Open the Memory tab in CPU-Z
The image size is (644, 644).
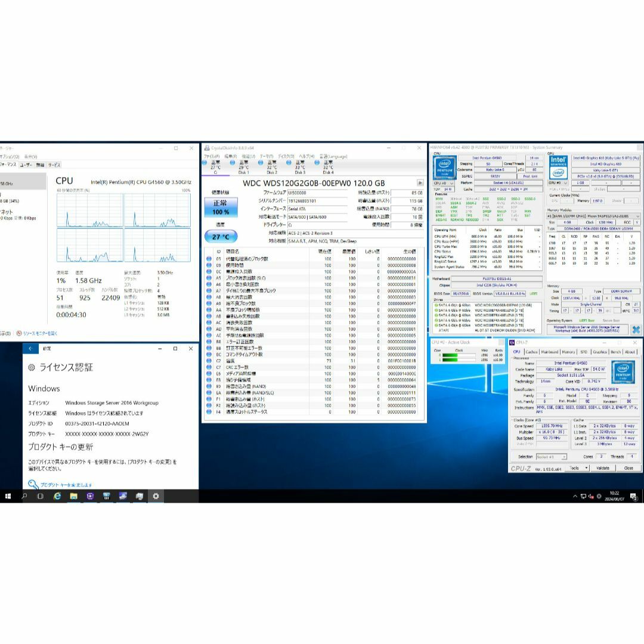[x=568, y=352]
